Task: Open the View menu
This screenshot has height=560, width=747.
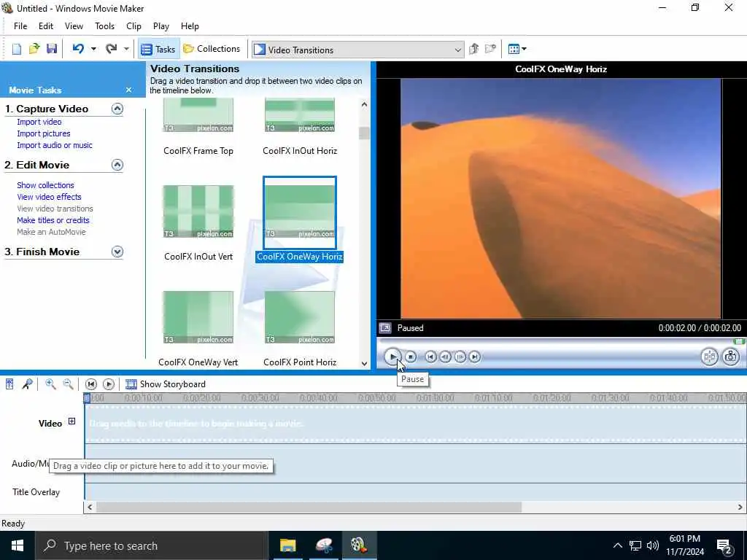Action: pyautogui.click(x=74, y=26)
